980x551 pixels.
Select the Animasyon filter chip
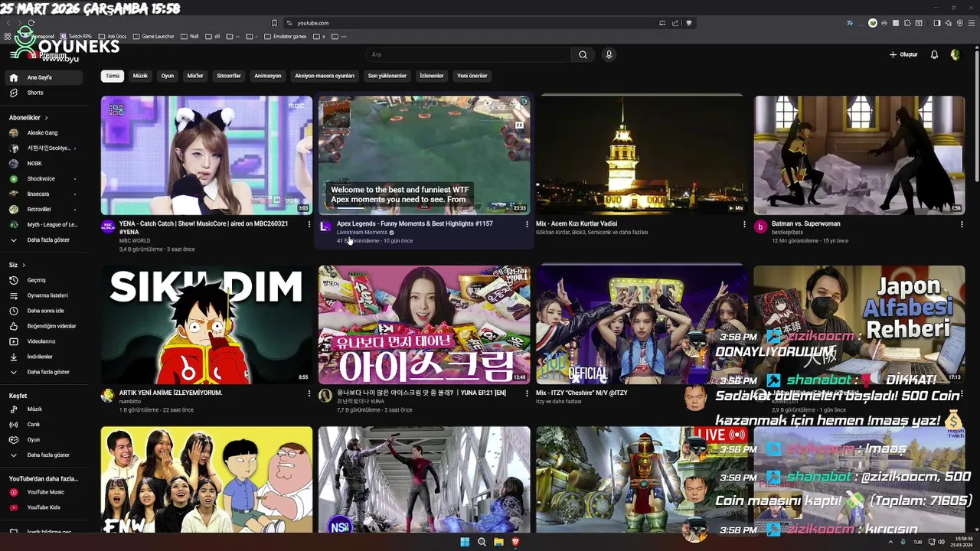(x=268, y=76)
